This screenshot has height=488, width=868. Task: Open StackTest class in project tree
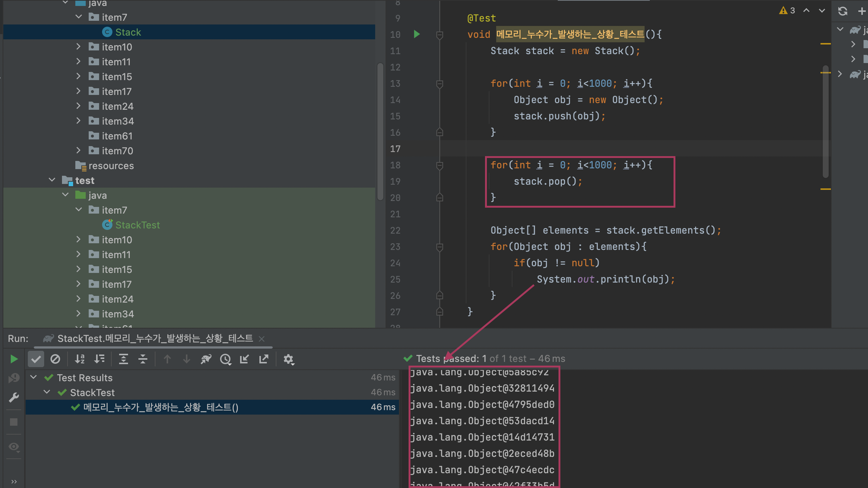coord(137,225)
